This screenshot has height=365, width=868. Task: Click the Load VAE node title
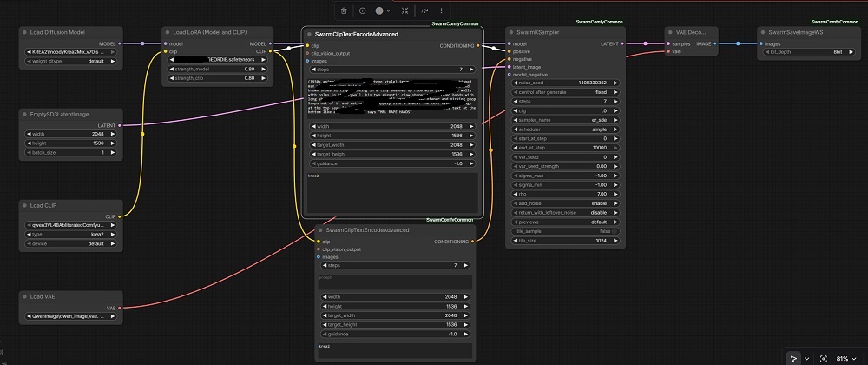(x=42, y=297)
